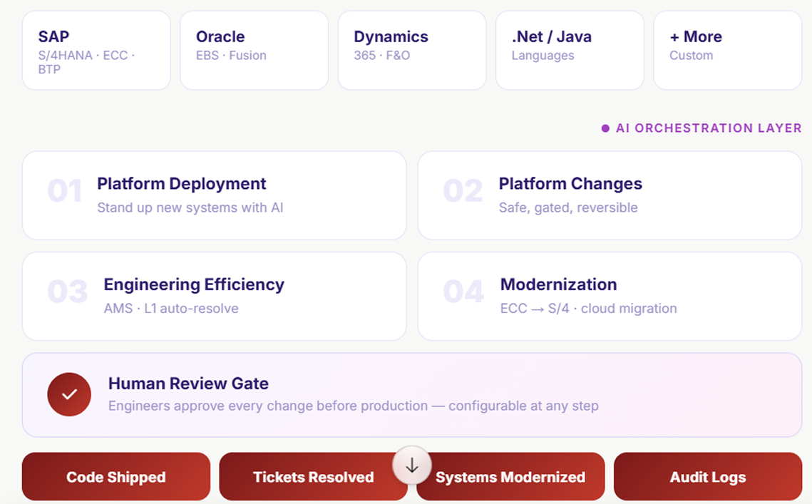The height and width of the screenshot is (504, 812).
Task: Choose the Dynamics 365 F&O card
Action: click(x=412, y=50)
